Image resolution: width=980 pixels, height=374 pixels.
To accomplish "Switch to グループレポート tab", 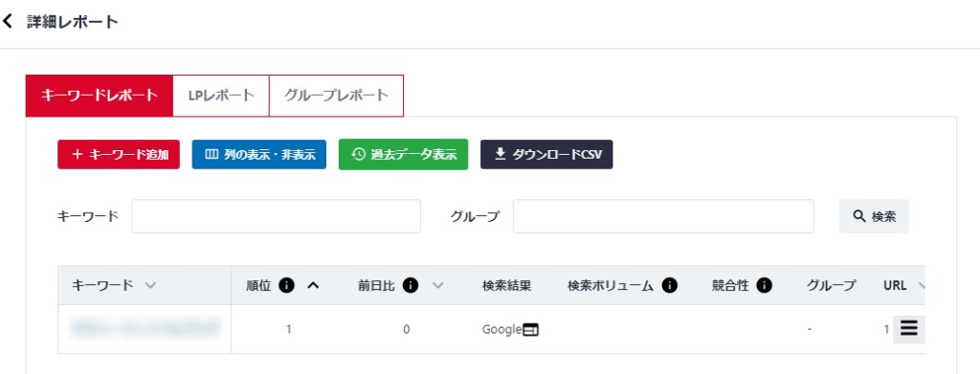I will coord(336,96).
